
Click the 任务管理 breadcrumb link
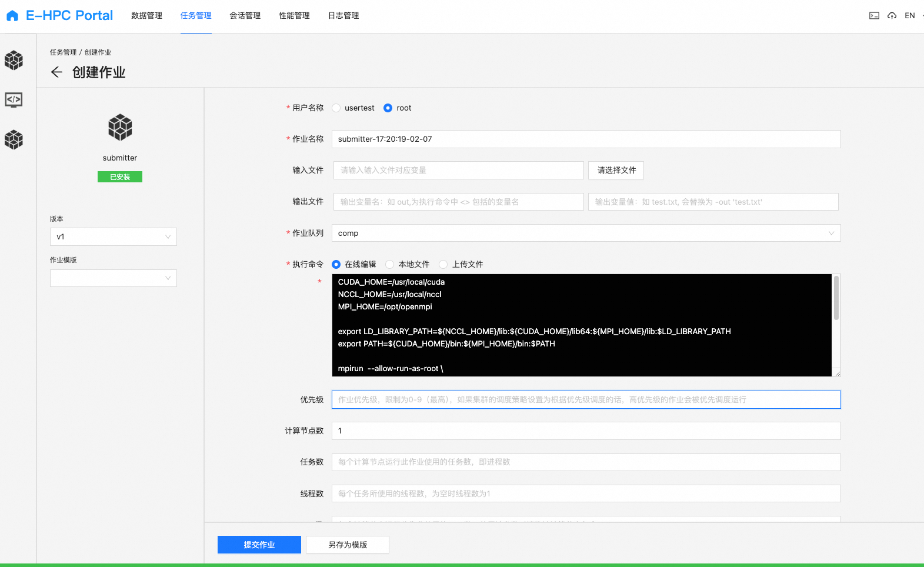click(x=63, y=52)
